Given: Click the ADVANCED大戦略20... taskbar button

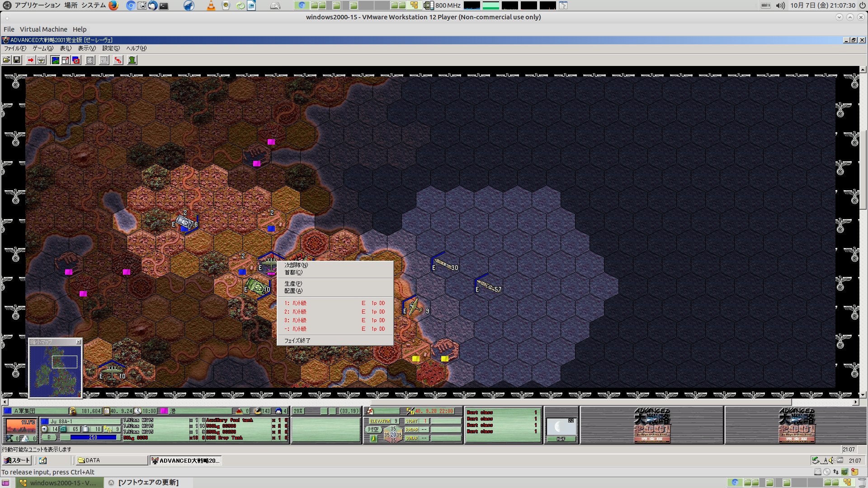Looking at the screenshot, I should (185, 460).
